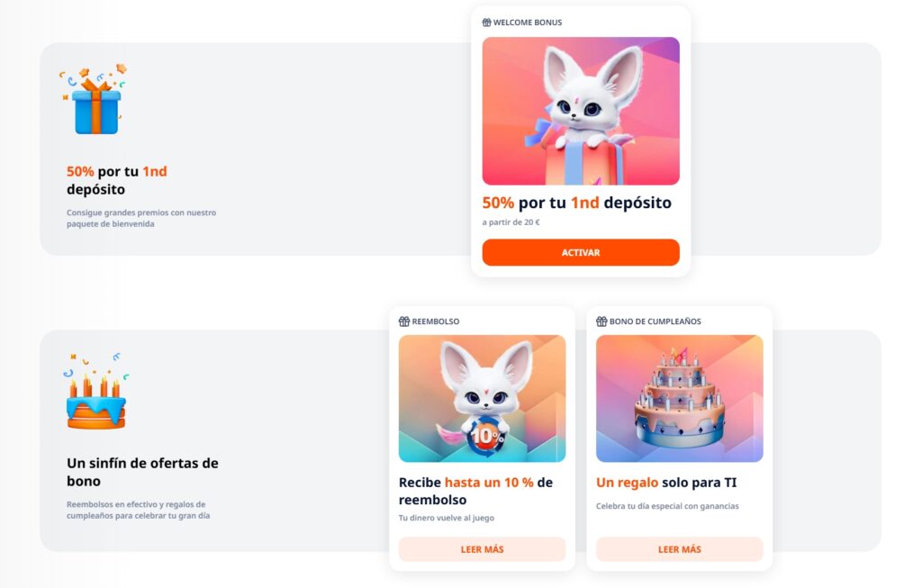Click '50% por tu 1nd depósito' card title

[577, 203]
